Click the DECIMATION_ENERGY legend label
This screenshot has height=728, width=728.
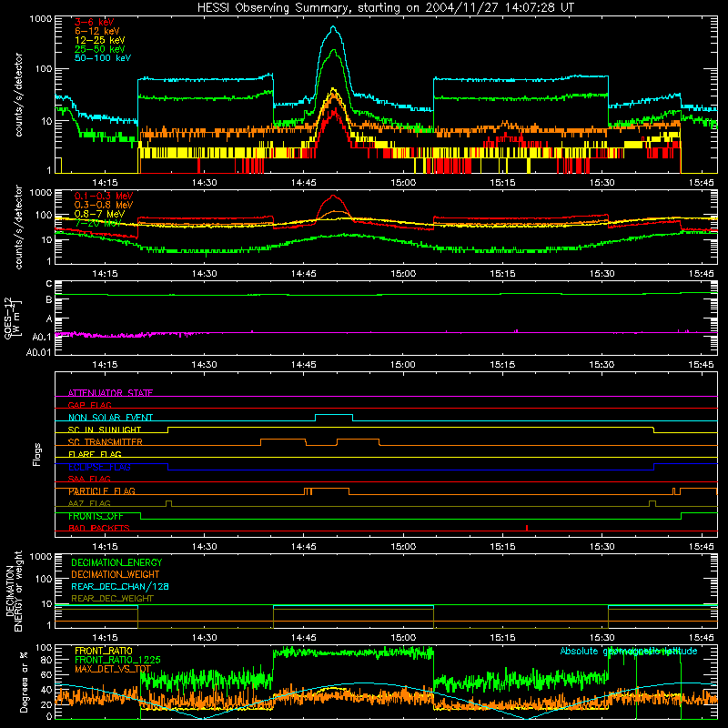(116, 562)
